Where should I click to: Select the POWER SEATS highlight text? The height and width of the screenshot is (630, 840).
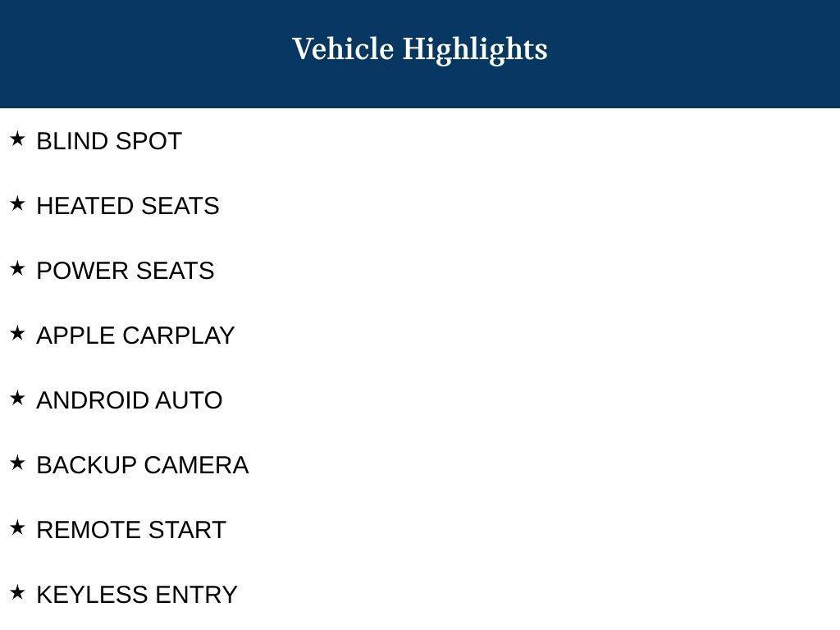click(126, 271)
